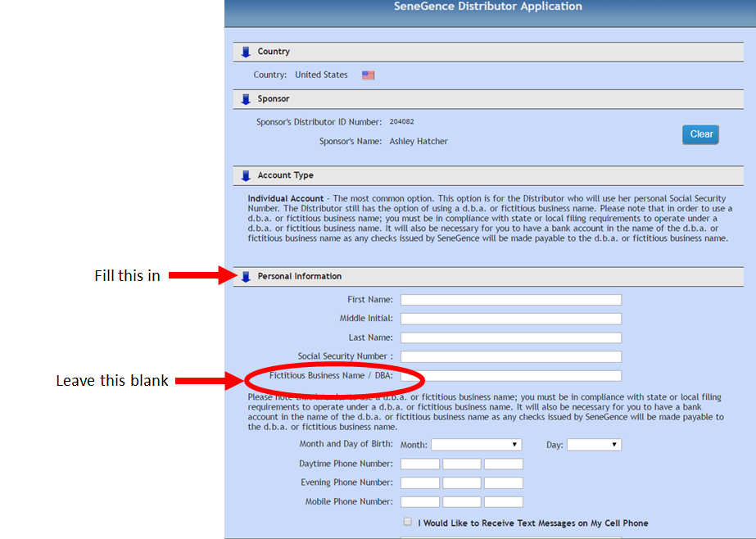The width and height of the screenshot is (756, 539).
Task: Clear the sponsor with the Clear button
Action: tap(700, 134)
